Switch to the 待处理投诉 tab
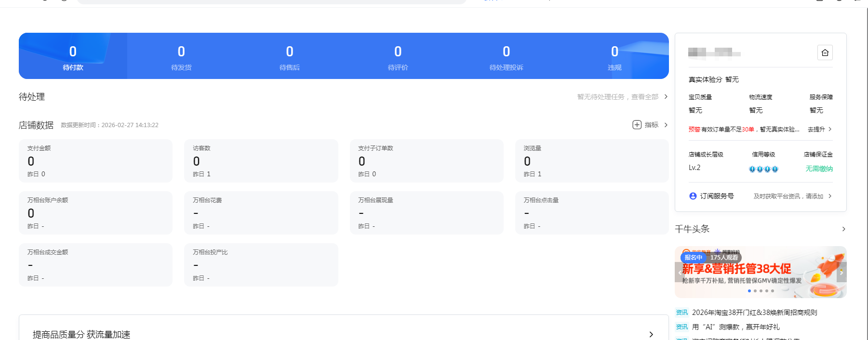868x340 pixels. (506, 56)
